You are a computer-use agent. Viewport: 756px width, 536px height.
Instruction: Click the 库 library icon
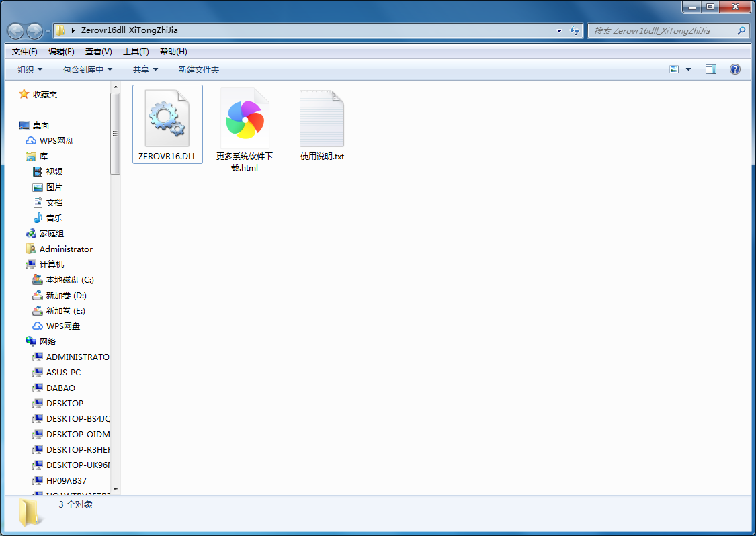click(31, 157)
